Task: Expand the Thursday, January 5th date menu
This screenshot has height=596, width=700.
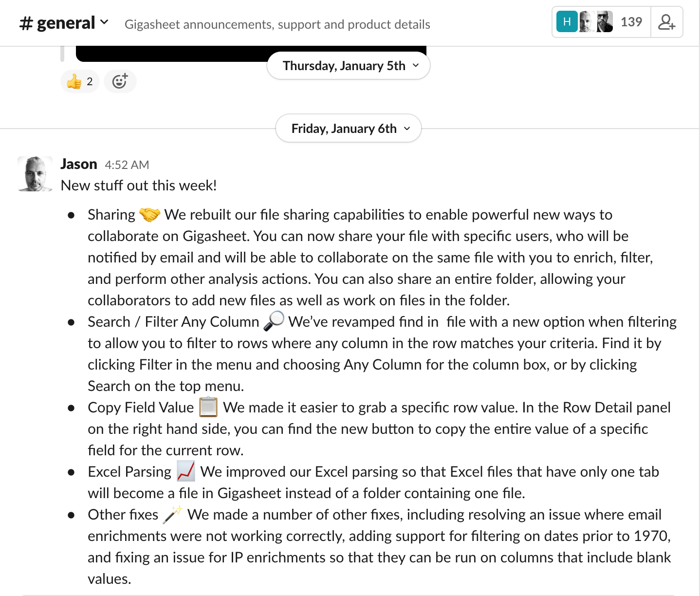Action: point(349,66)
